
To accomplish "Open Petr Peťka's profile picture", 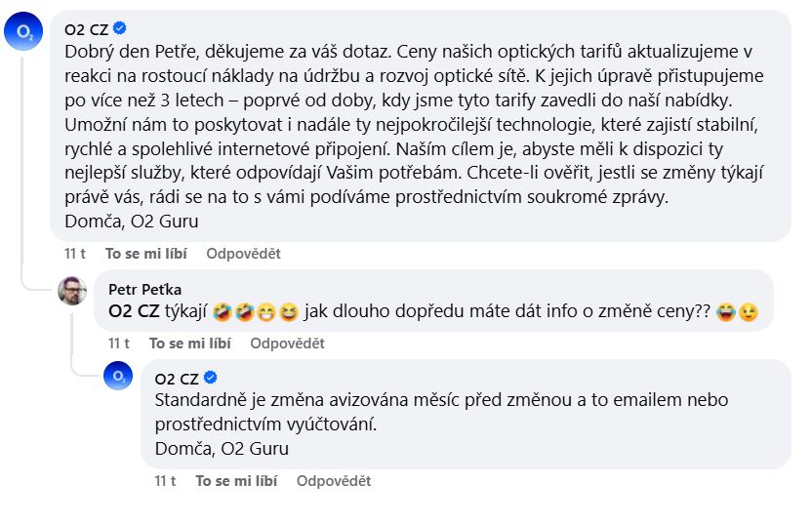I will 72,290.
